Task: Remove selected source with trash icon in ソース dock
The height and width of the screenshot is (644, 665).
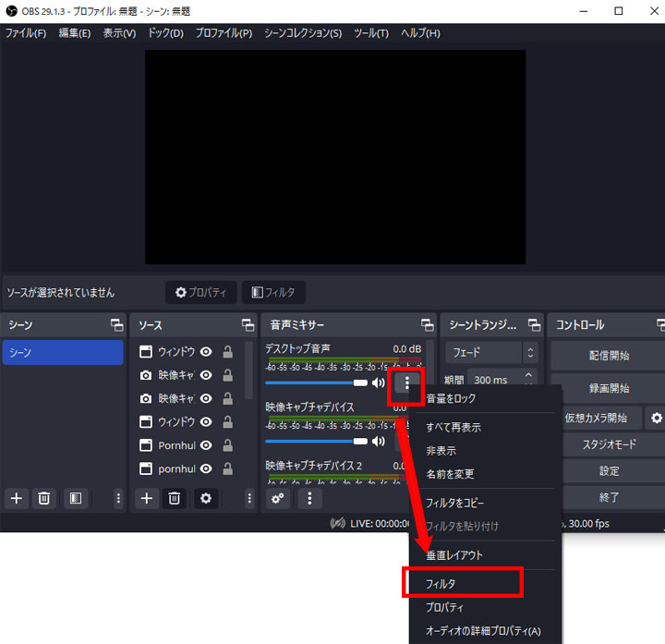Action: click(175, 498)
